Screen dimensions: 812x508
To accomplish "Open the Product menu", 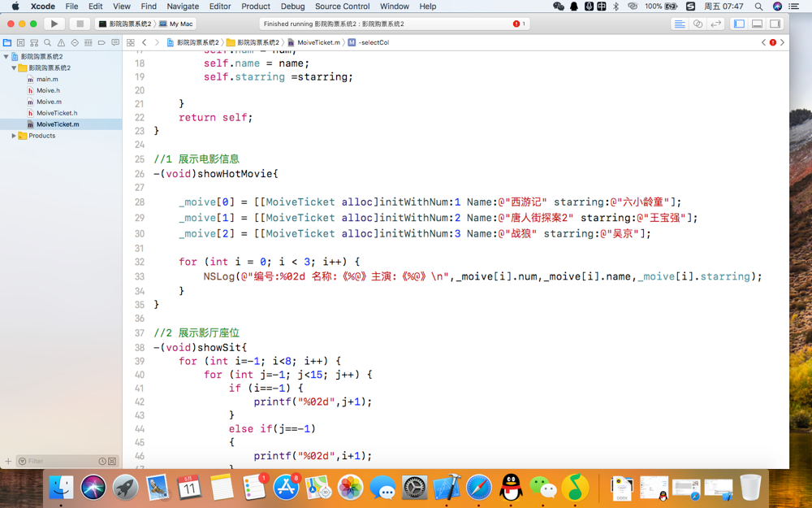I will pos(256,7).
